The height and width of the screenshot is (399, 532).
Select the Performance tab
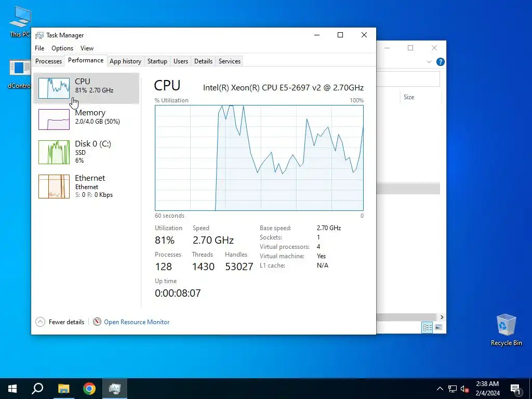point(86,60)
